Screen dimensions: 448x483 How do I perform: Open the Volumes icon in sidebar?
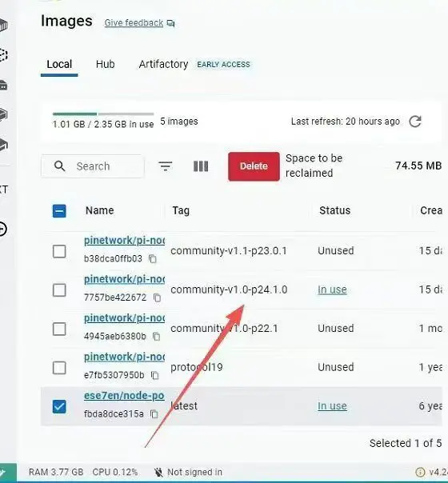pos(3,85)
